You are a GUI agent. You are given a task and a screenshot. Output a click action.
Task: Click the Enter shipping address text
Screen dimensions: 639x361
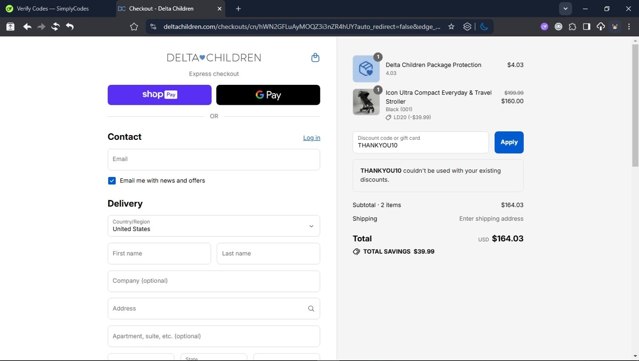coord(491,219)
